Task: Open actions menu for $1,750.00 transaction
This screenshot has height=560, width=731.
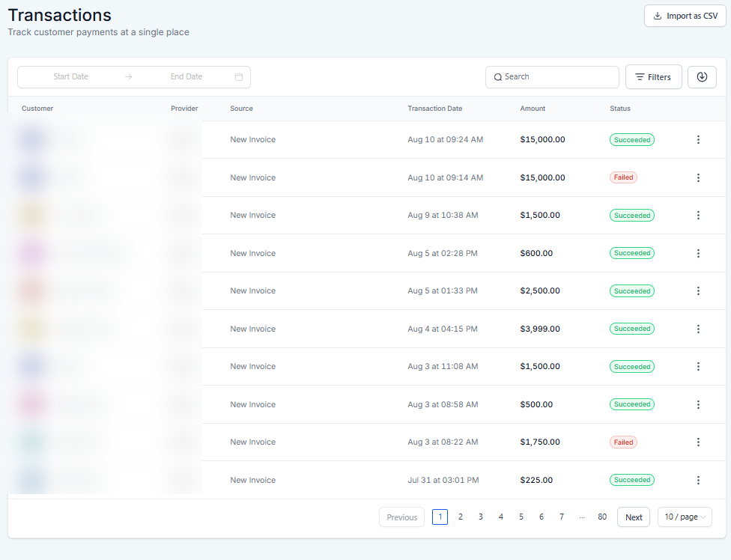Action: (698, 442)
